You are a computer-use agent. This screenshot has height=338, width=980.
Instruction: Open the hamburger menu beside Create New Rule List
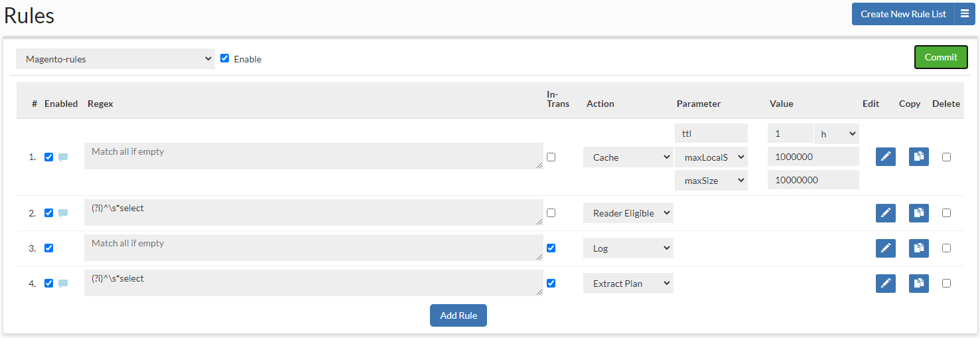965,14
